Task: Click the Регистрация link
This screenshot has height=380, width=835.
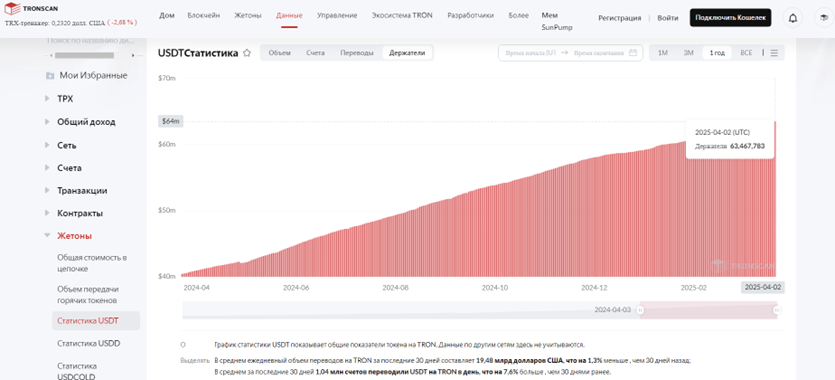Action: tap(619, 18)
